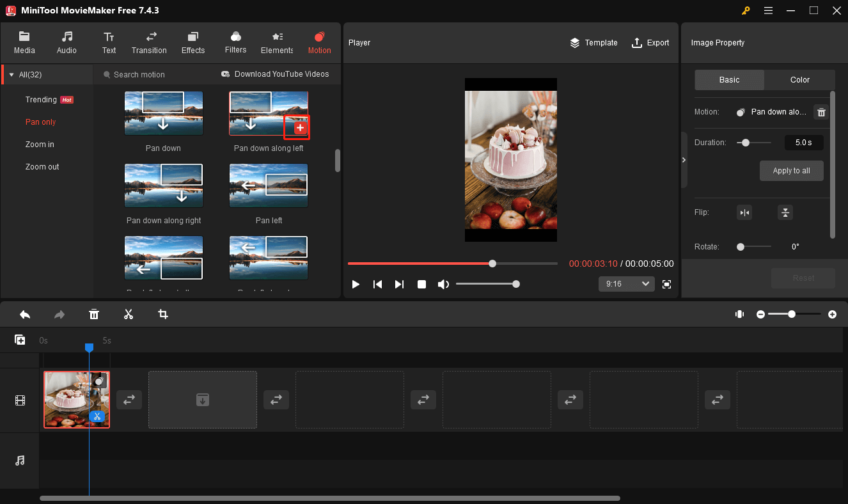
Task: Click Apply to all button
Action: (792, 171)
